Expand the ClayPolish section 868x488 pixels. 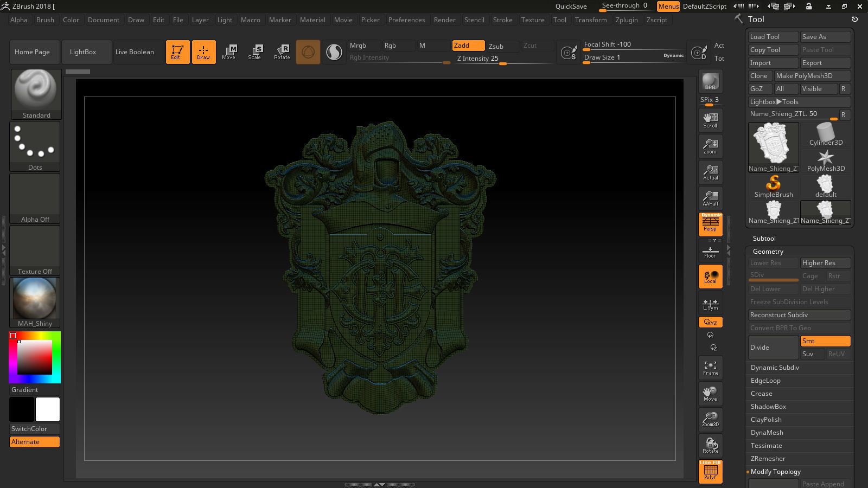point(766,420)
